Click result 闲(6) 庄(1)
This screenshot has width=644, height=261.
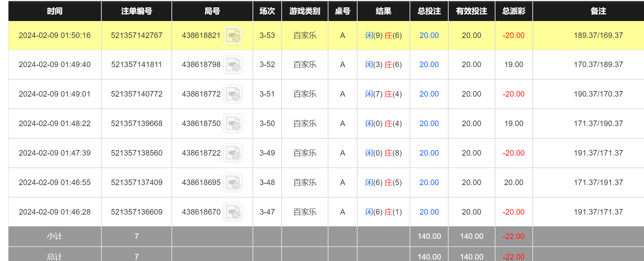pyautogui.click(x=383, y=212)
